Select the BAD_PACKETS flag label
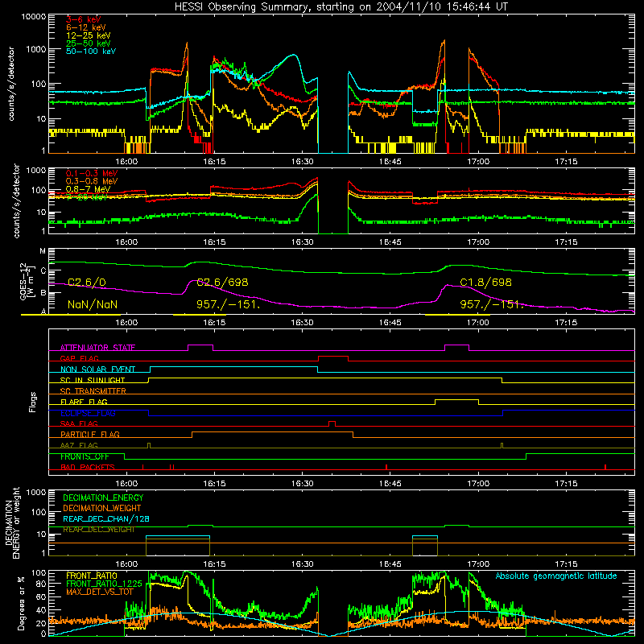 click(88, 467)
